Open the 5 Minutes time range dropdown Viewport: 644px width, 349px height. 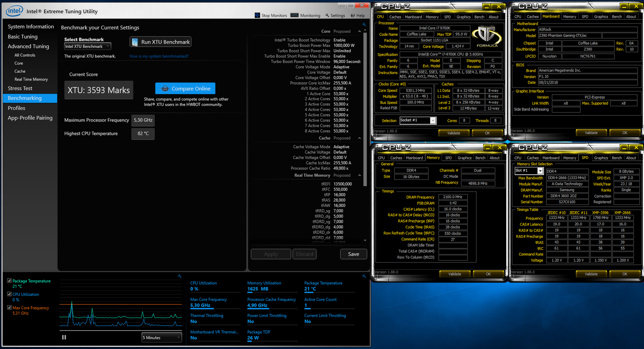[162, 338]
